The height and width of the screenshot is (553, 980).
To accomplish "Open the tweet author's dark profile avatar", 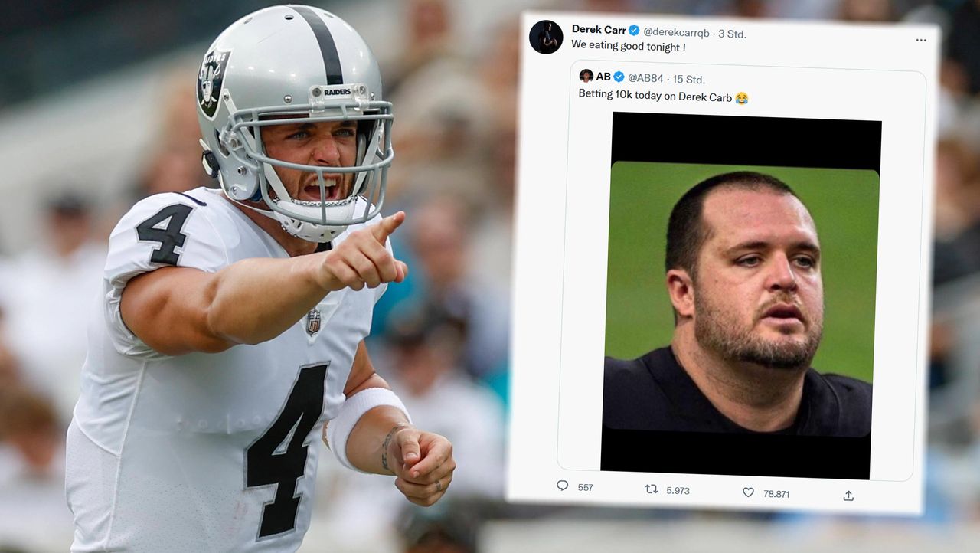I will click(x=546, y=37).
